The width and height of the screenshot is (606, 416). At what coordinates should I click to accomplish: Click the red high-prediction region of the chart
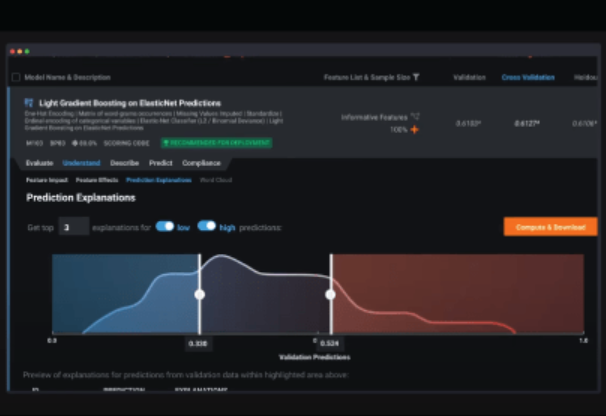(x=458, y=294)
